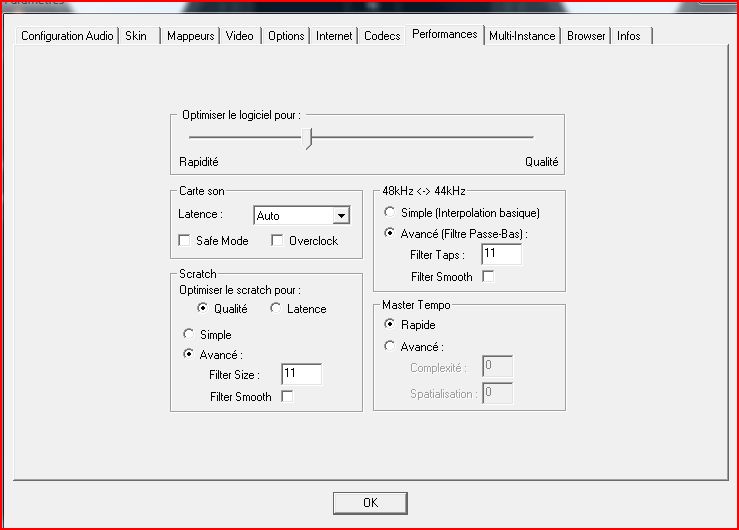Select Rapide Master Tempo option
Image resolution: width=739 pixels, height=530 pixels.
pyautogui.click(x=389, y=324)
